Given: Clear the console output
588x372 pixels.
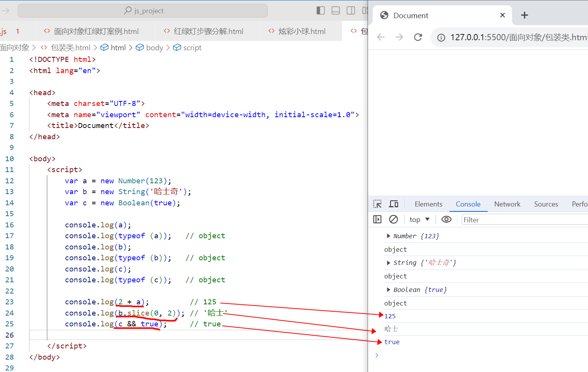Looking at the screenshot, I should tap(394, 220).
